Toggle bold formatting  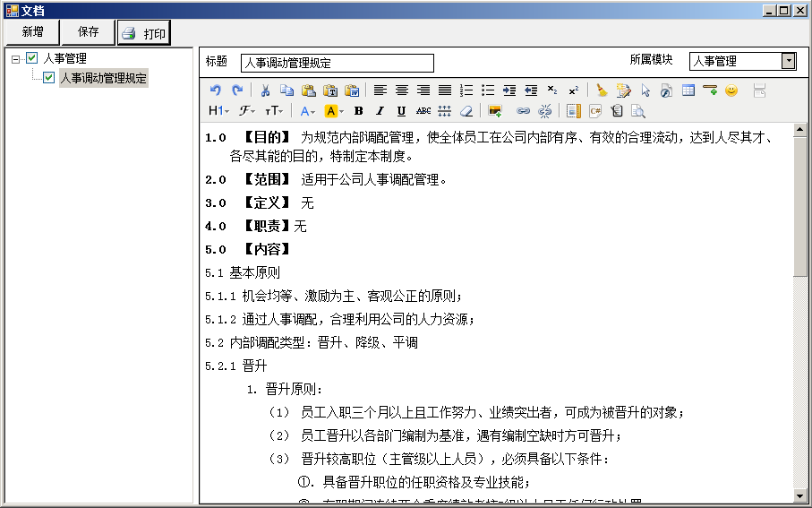(x=358, y=111)
